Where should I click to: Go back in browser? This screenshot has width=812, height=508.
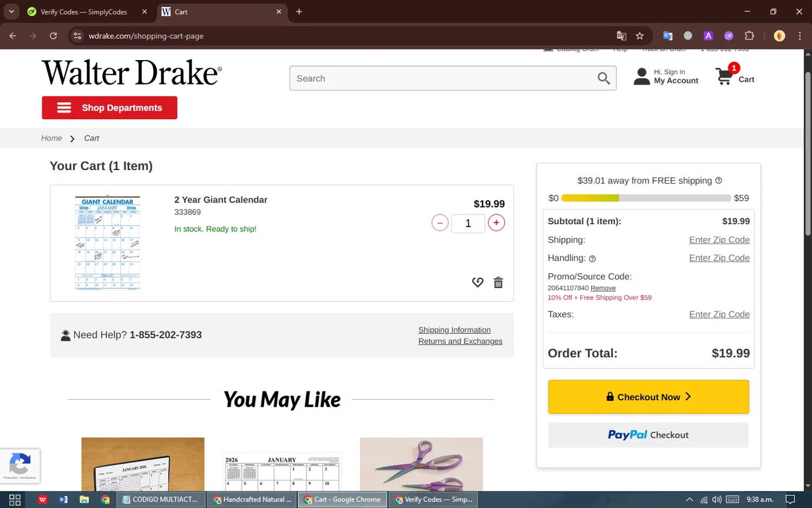pos(13,36)
